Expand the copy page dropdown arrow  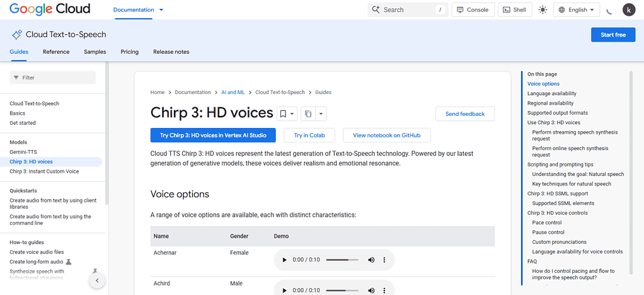(x=321, y=114)
